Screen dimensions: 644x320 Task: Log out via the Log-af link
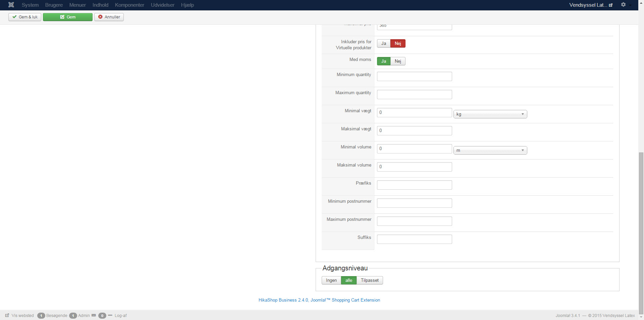click(121, 316)
